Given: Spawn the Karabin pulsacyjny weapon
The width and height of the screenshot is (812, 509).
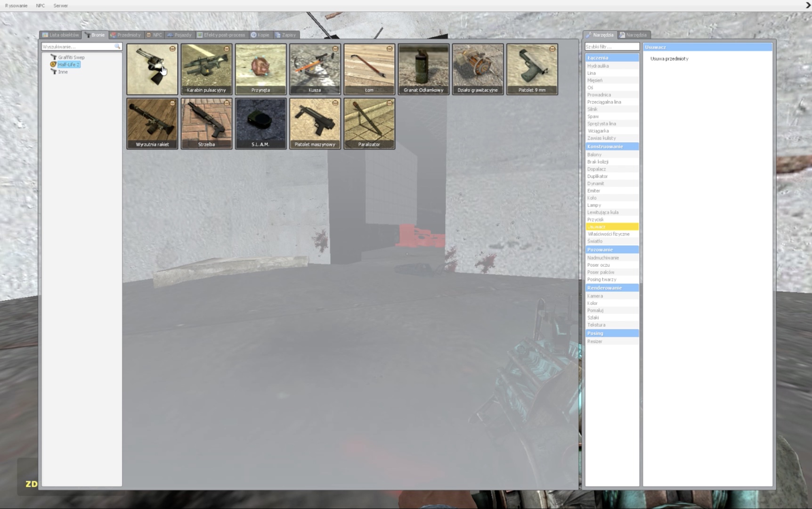Looking at the screenshot, I should pos(206,69).
